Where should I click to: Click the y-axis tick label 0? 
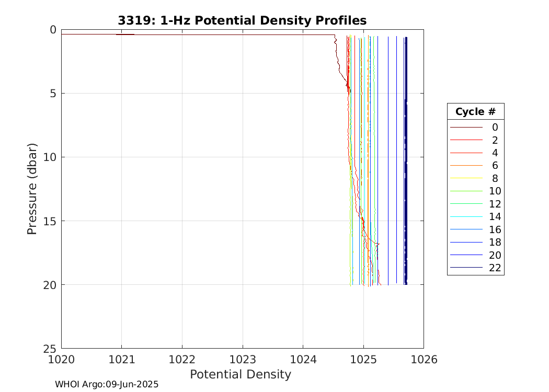53,30
